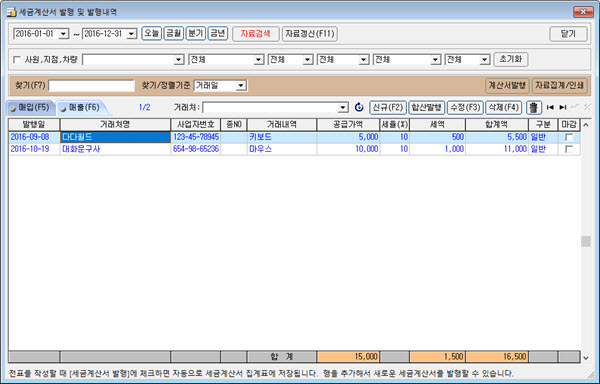Click the summary total 16,500 cell
Screen dimensions: 600x384
[497, 357]
